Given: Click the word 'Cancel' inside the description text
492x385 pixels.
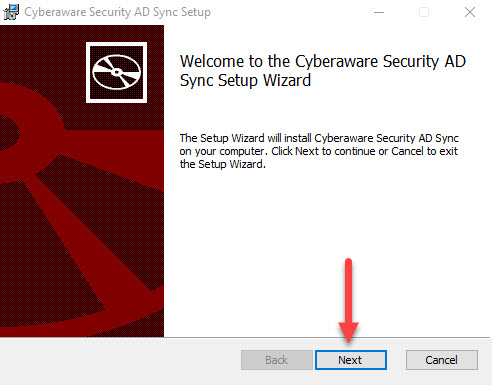Looking at the screenshot, I should pyautogui.click(x=407, y=151).
